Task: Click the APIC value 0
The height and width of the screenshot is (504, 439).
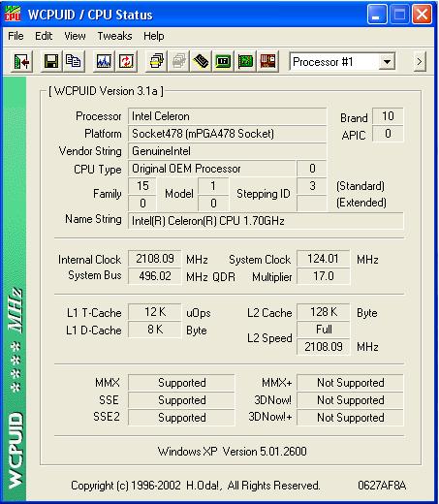Action: (388, 134)
